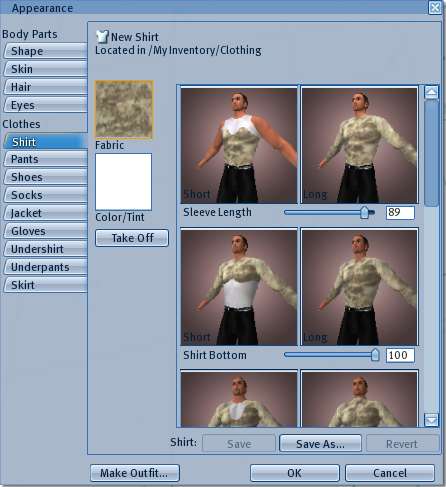The height and width of the screenshot is (487, 446).
Task: Click the scrollbar up arrow
Action: pyautogui.click(x=431, y=92)
